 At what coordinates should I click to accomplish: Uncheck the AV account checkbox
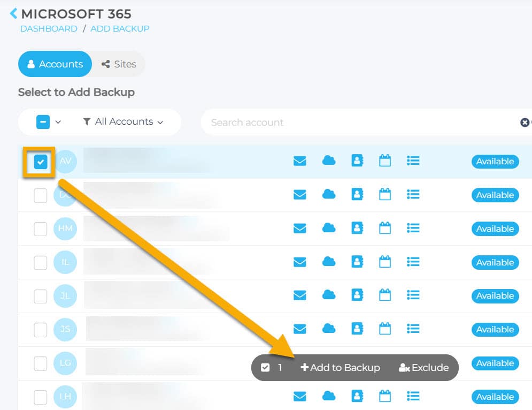click(x=41, y=162)
